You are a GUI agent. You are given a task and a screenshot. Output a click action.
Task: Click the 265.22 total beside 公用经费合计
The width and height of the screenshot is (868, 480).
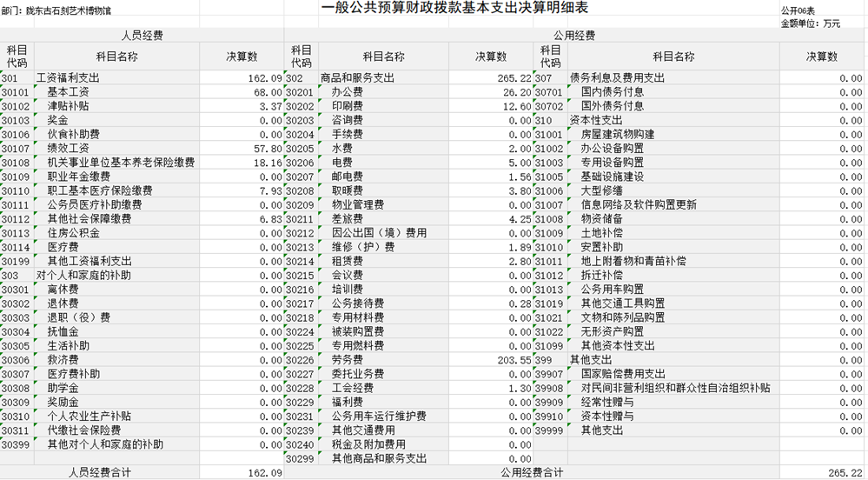click(x=822, y=473)
